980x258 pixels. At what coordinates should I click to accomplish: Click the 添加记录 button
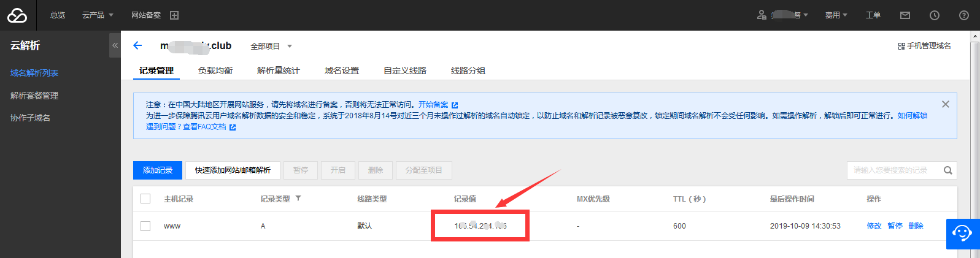point(158,170)
